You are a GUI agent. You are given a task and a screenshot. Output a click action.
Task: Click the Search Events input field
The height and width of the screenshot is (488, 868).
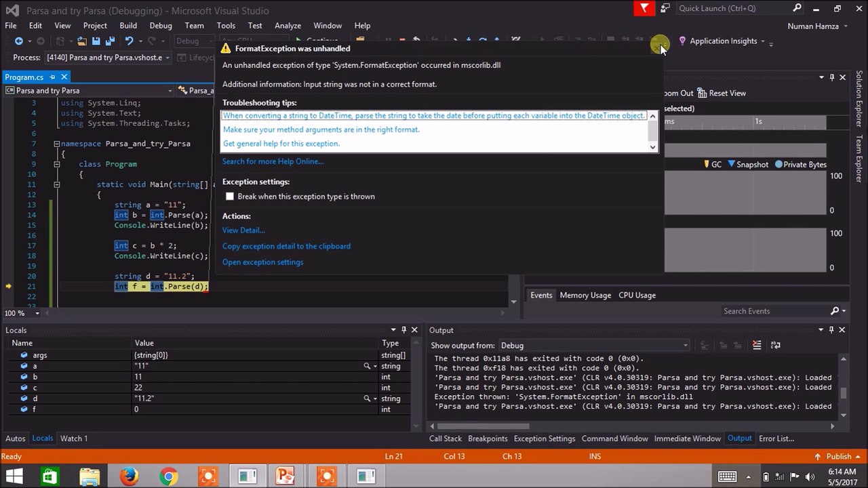pyautogui.click(x=774, y=311)
